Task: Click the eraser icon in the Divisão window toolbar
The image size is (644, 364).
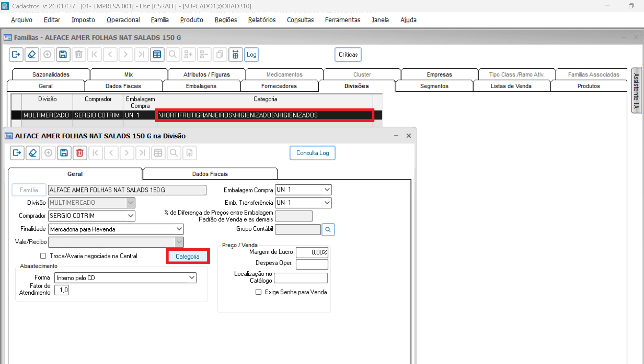Action: (x=33, y=153)
